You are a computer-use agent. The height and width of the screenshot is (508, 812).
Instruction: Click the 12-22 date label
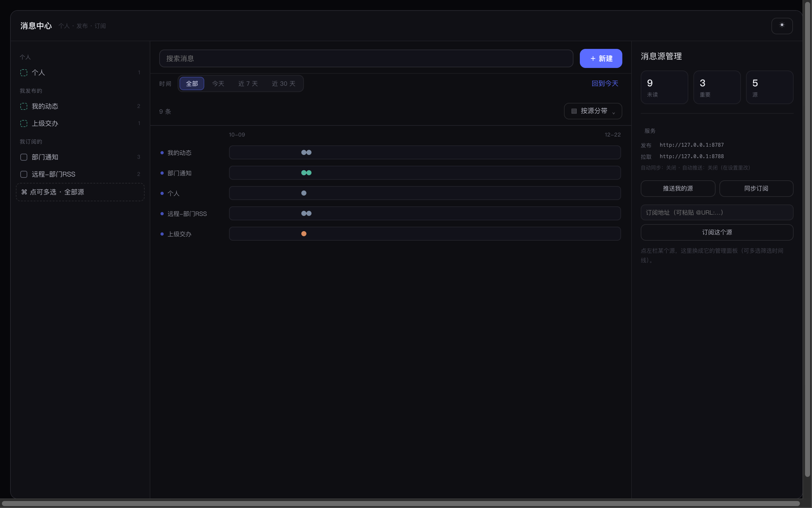point(613,135)
